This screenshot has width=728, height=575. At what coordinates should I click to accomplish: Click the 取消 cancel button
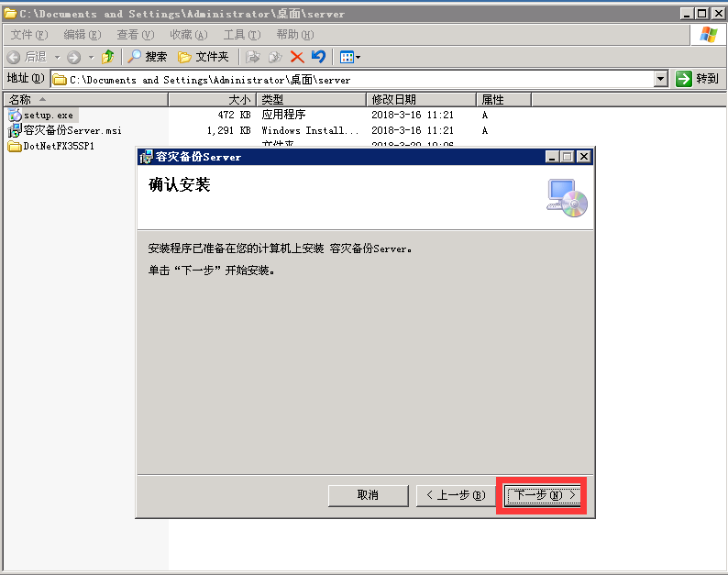tap(368, 495)
